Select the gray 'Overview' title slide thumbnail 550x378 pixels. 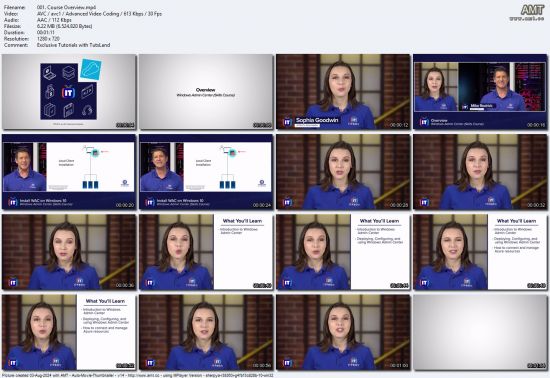(206, 92)
